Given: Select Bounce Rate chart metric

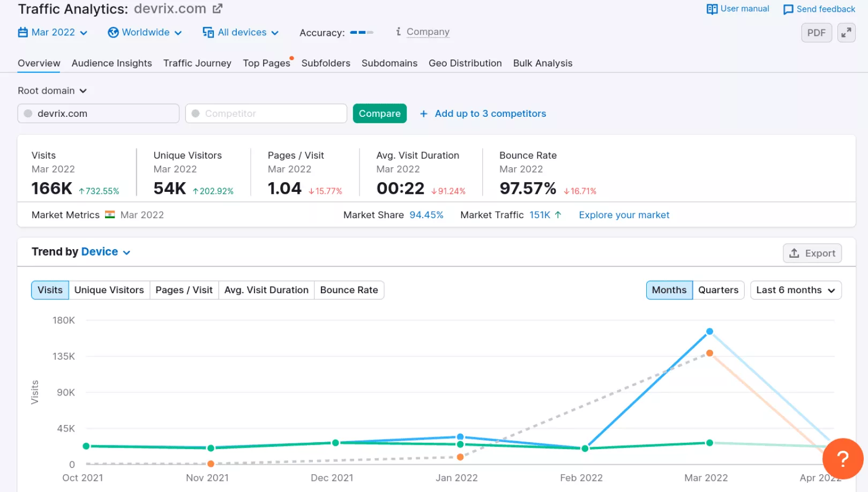Looking at the screenshot, I should pyautogui.click(x=349, y=290).
